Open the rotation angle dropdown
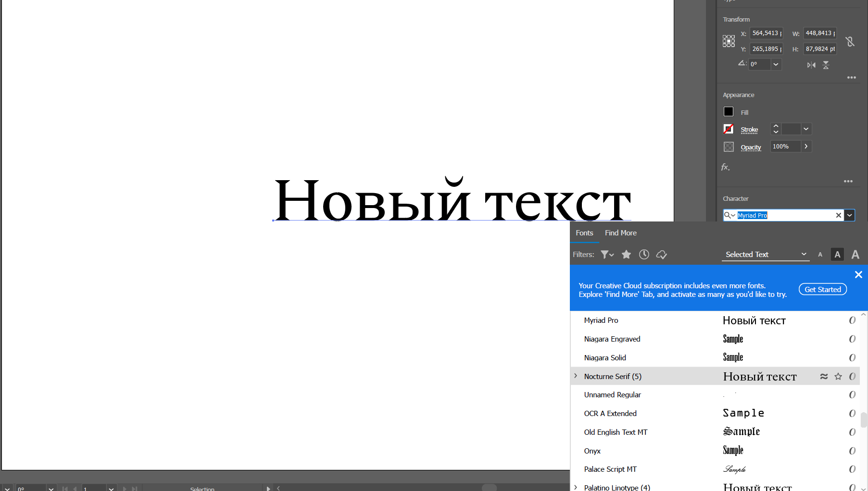The image size is (868, 491). click(775, 64)
